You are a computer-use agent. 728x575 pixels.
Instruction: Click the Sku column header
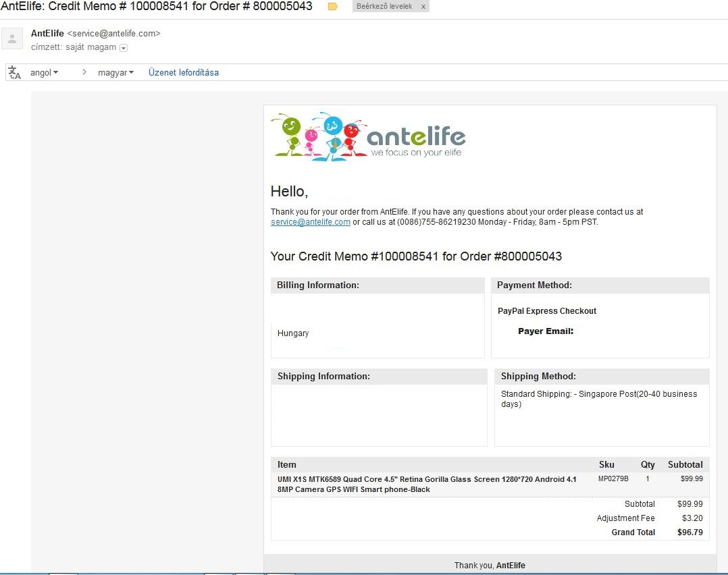click(x=606, y=464)
